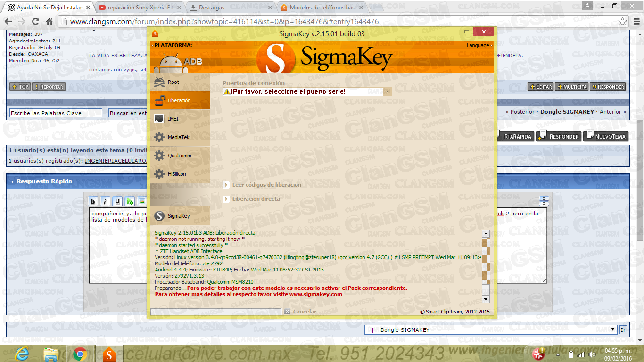Screen dimensions: 644x362
Task: Click the MultiCita button
Action: [572, 87]
